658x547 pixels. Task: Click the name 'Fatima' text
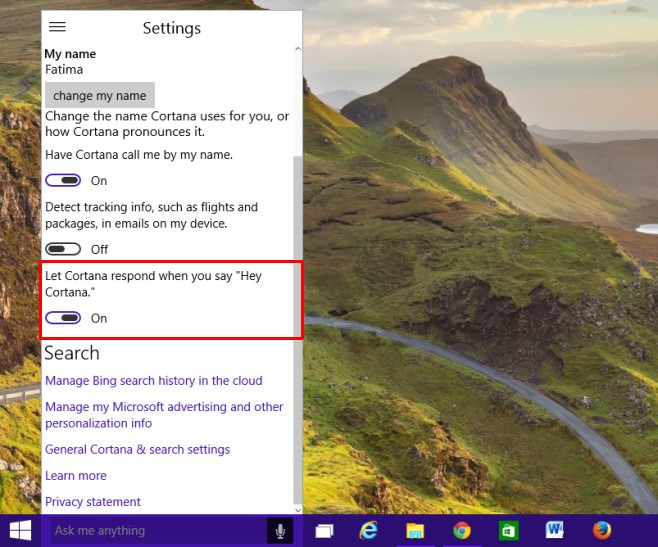coord(64,69)
